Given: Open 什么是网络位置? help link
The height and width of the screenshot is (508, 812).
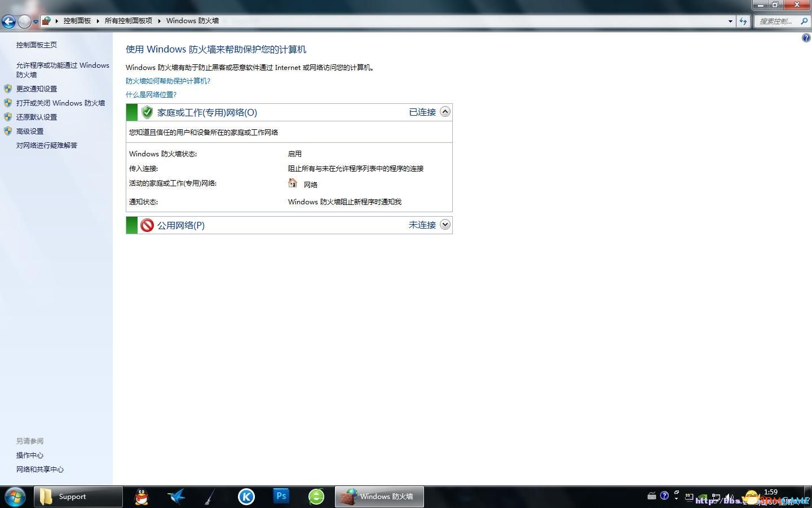Looking at the screenshot, I should tap(151, 94).
